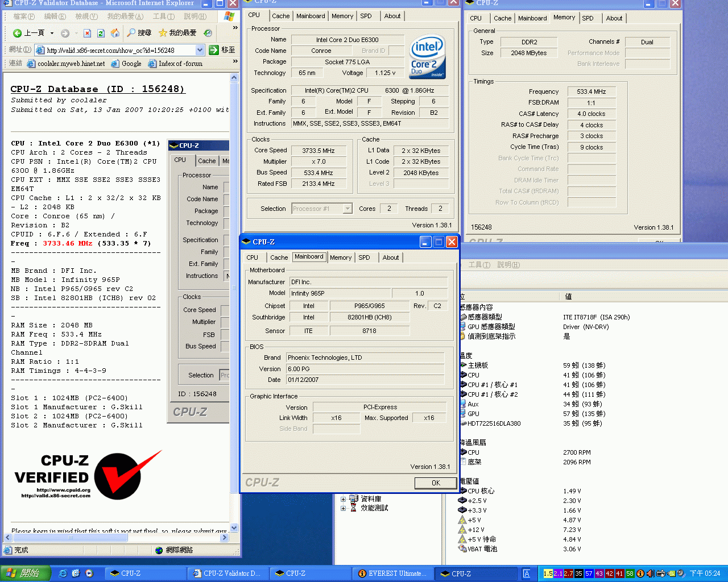Click the IE Forward arrow icon

65,33
